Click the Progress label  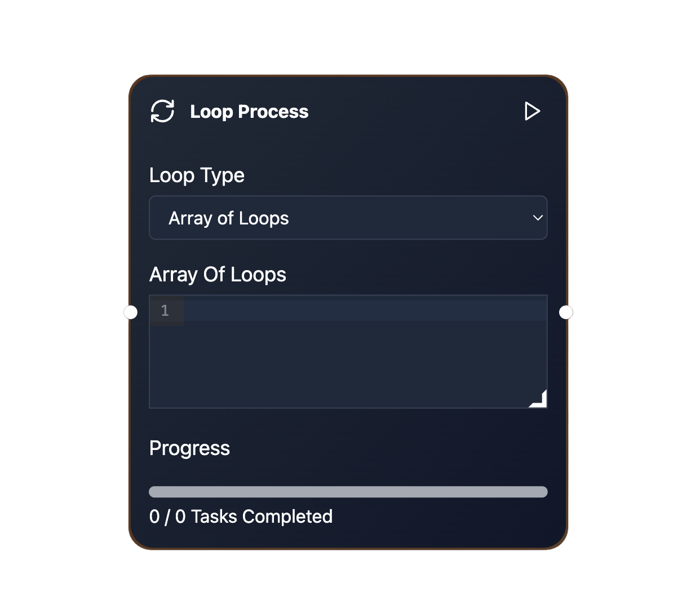[189, 448]
